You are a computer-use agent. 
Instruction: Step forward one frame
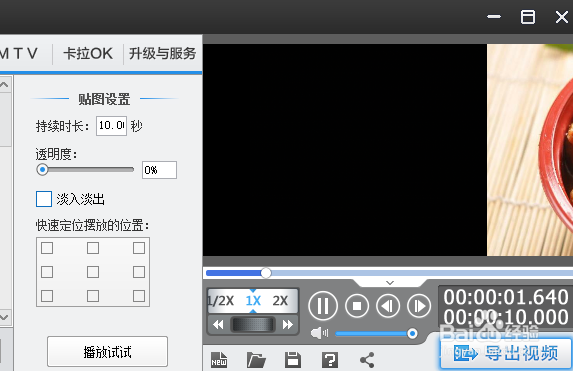pyautogui.click(x=419, y=306)
